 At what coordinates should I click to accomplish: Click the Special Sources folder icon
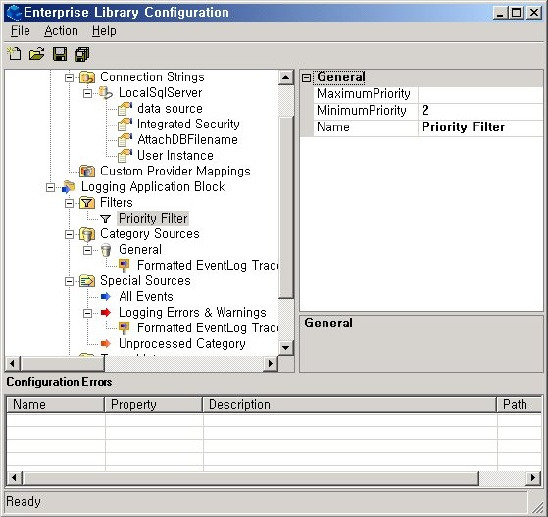[87, 281]
